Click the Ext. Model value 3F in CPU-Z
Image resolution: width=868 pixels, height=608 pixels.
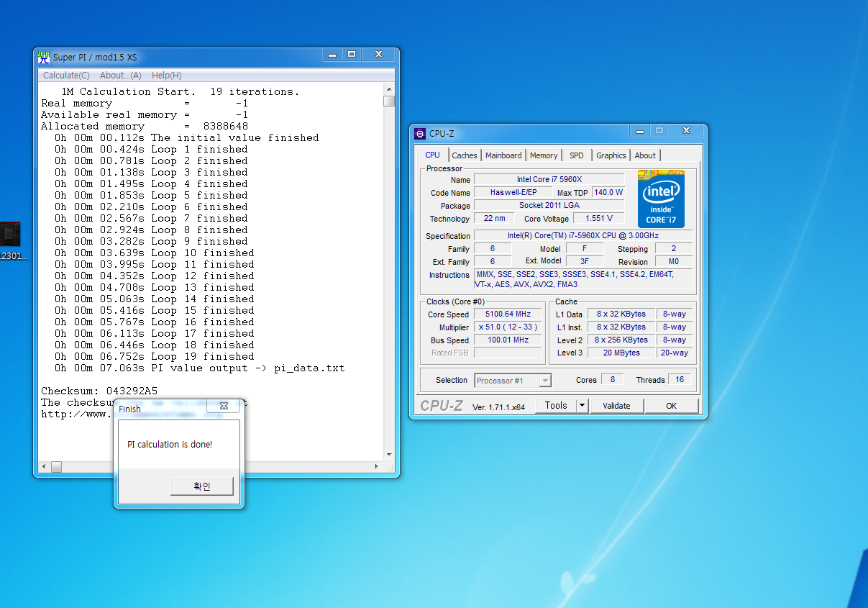(x=585, y=262)
